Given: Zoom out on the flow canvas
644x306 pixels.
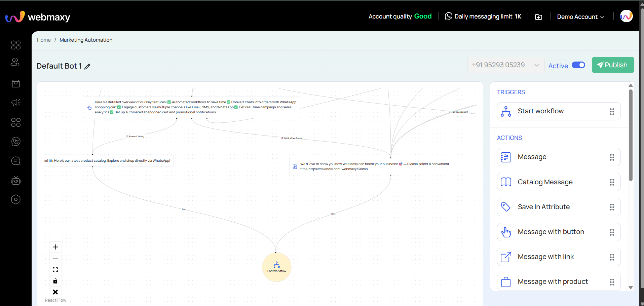Looking at the screenshot, I should [55, 258].
